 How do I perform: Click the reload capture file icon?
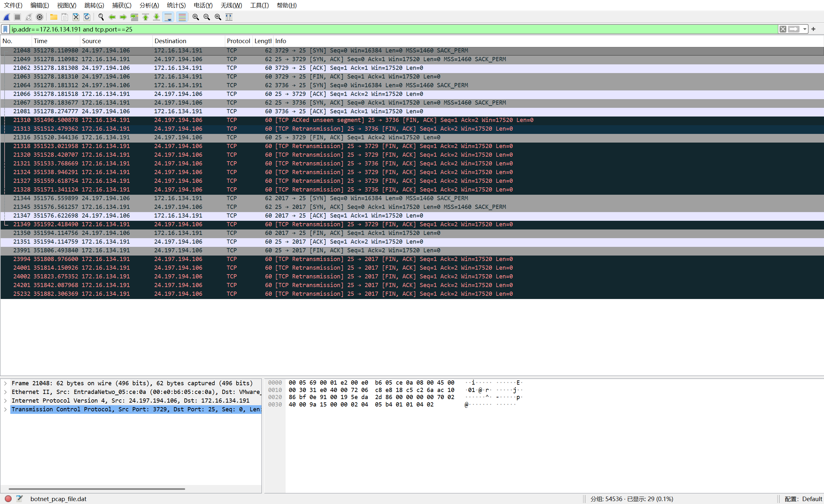[x=87, y=17]
